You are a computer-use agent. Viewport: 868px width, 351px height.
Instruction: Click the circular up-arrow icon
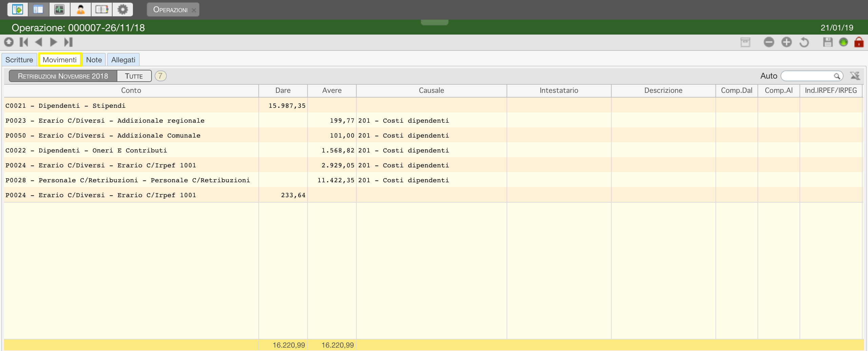click(9, 42)
